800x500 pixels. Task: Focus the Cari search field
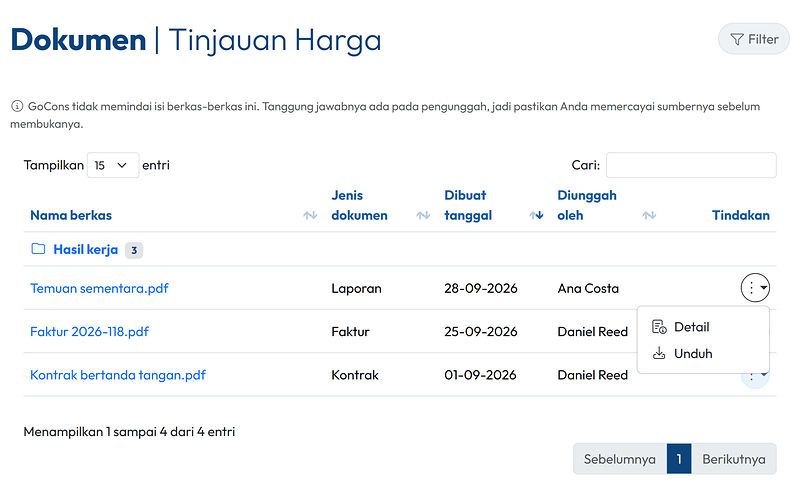pyautogui.click(x=691, y=165)
